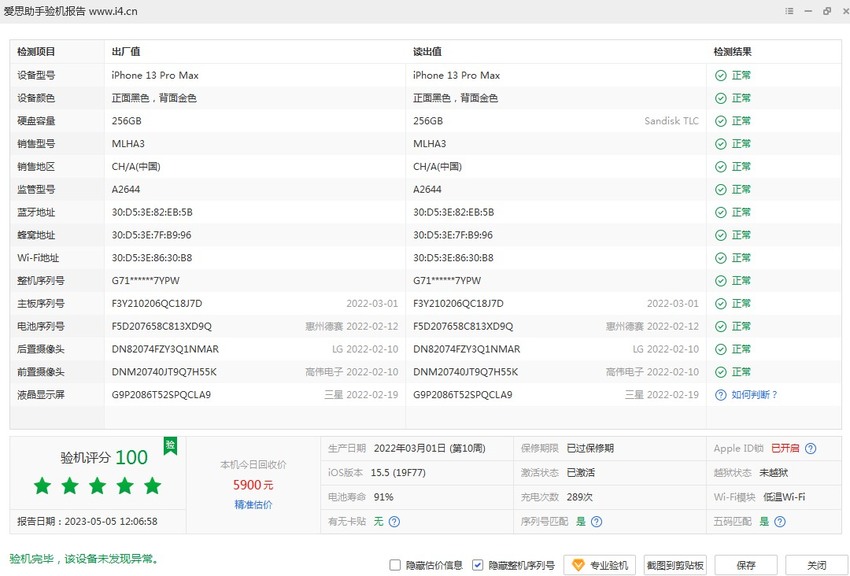
Task: Click the green check icon in the 后置摄像头 row
Action: 720,349
